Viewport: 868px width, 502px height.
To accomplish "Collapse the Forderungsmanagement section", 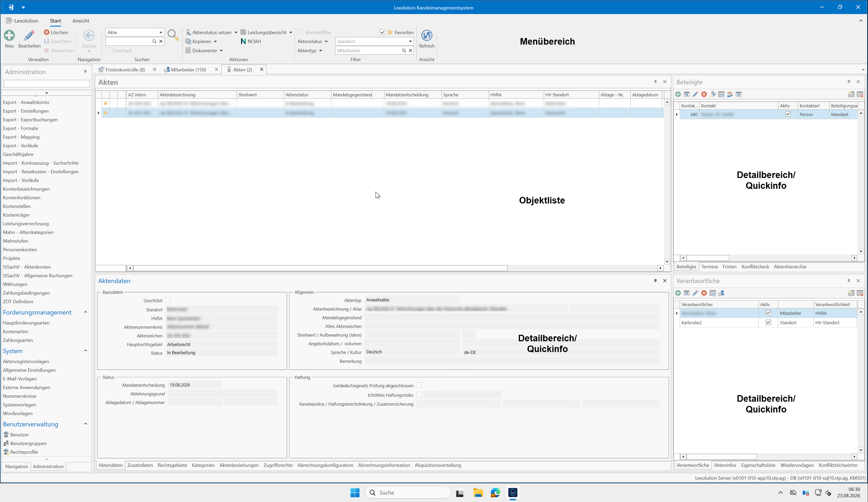I will [85, 312].
